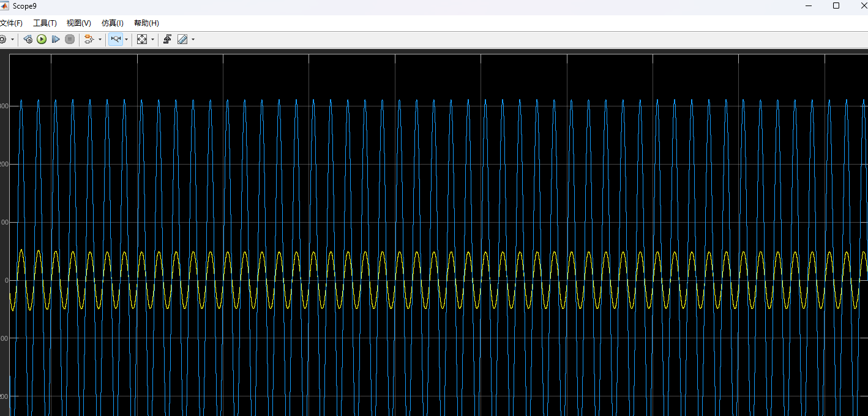Click the MATLAB logo in title bar
The width and height of the screenshot is (868, 416).
[x=5, y=6]
